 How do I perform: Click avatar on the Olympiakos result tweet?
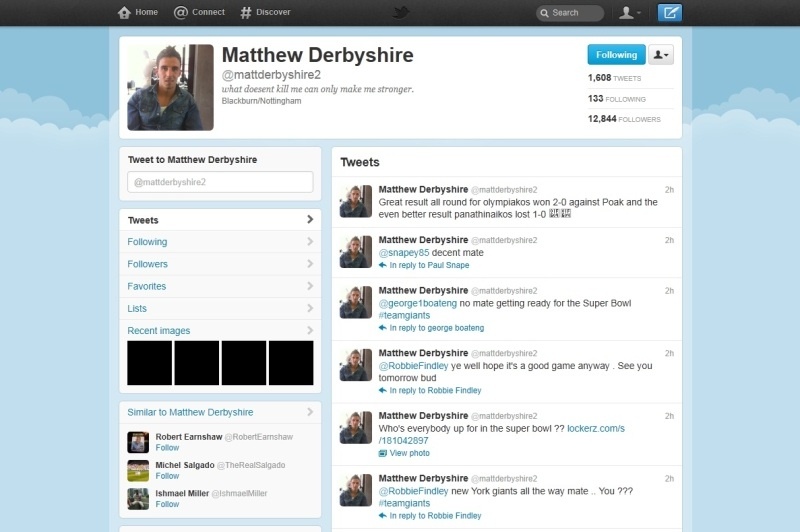point(356,201)
